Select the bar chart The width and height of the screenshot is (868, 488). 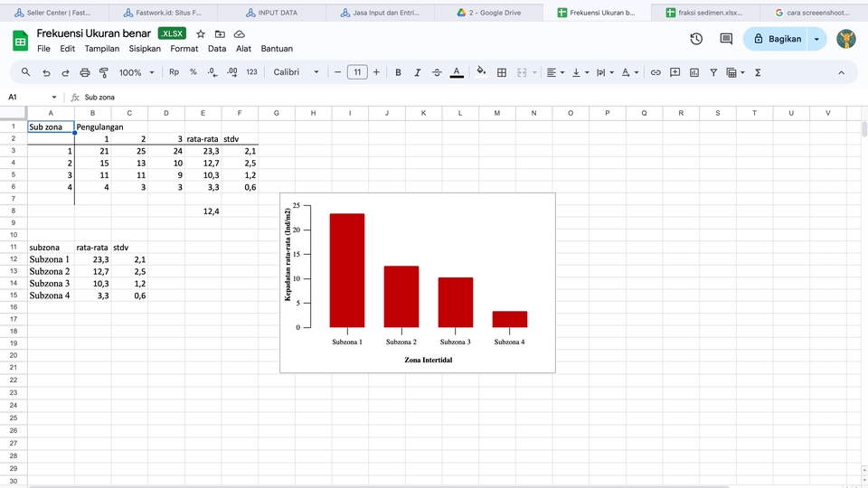click(x=418, y=283)
